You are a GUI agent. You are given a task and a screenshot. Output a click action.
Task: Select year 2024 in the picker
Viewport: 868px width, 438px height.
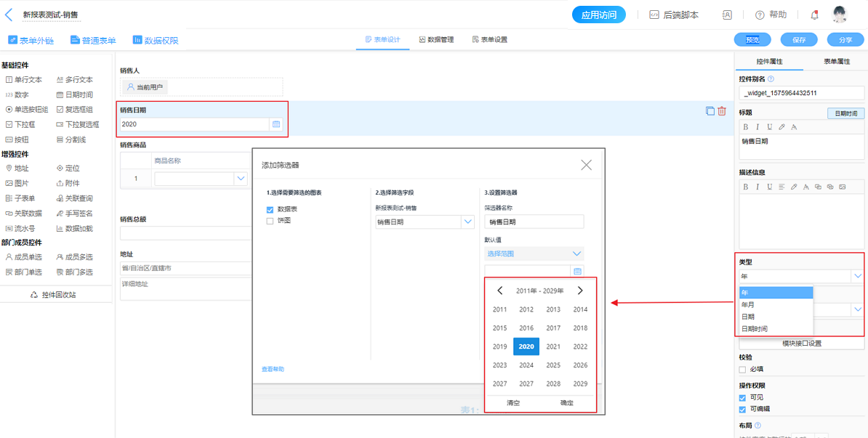coord(526,365)
